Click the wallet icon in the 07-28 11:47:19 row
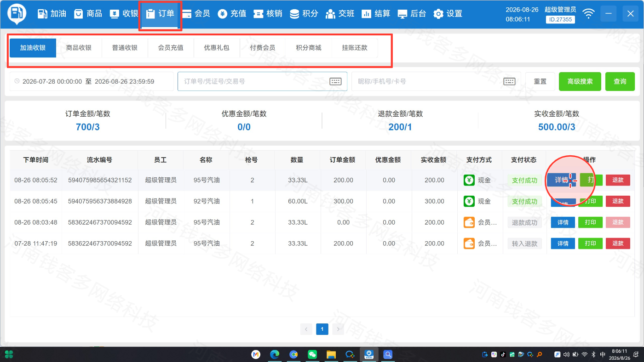The height and width of the screenshot is (362, 644). [x=469, y=243]
